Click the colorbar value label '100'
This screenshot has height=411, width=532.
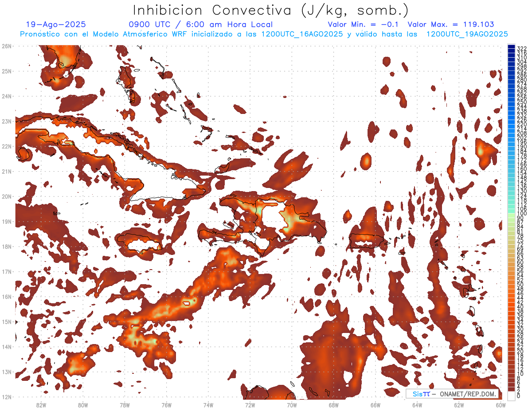(x=521, y=214)
